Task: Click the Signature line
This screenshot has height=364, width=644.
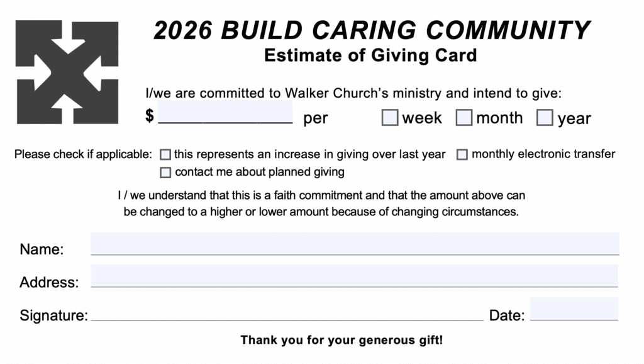Action: tap(287, 314)
